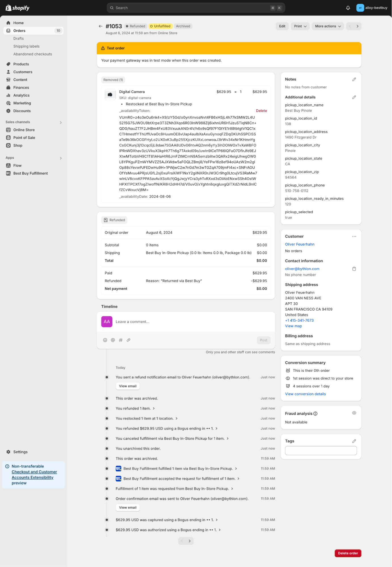Click View conversion details link

point(305,394)
